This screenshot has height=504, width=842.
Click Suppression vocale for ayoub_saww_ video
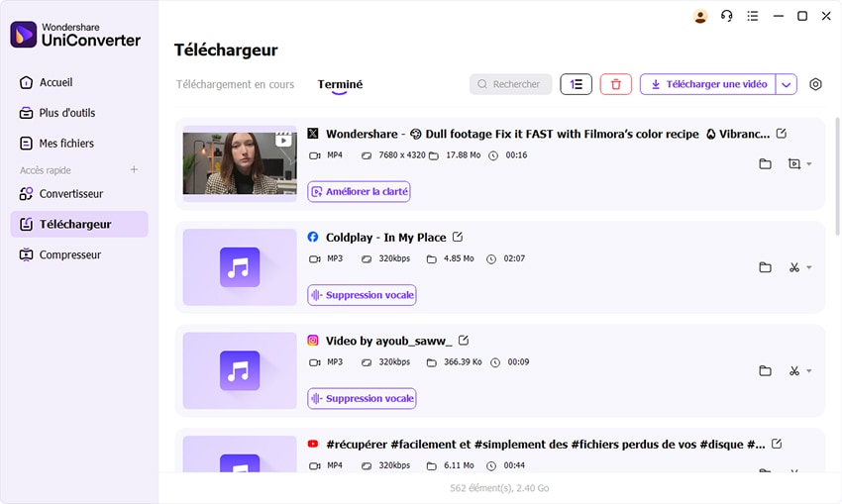coord(362,399)
